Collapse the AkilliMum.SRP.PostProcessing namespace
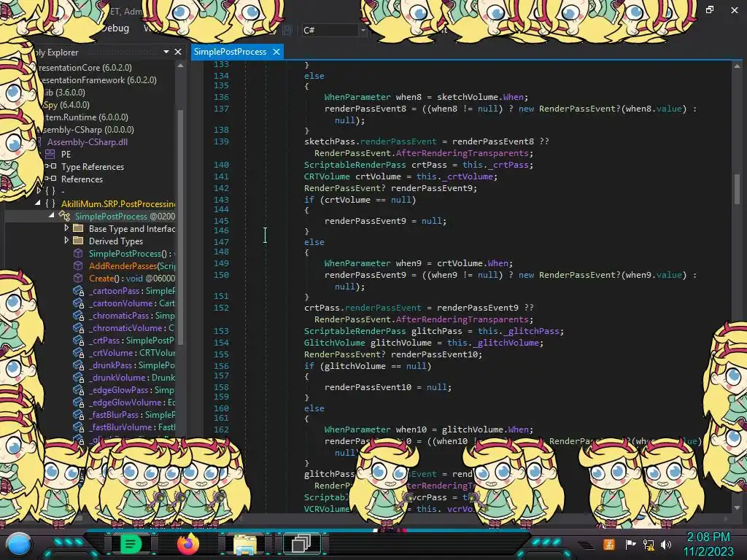The height and width of the screenshot is (560, 747). 38,203
